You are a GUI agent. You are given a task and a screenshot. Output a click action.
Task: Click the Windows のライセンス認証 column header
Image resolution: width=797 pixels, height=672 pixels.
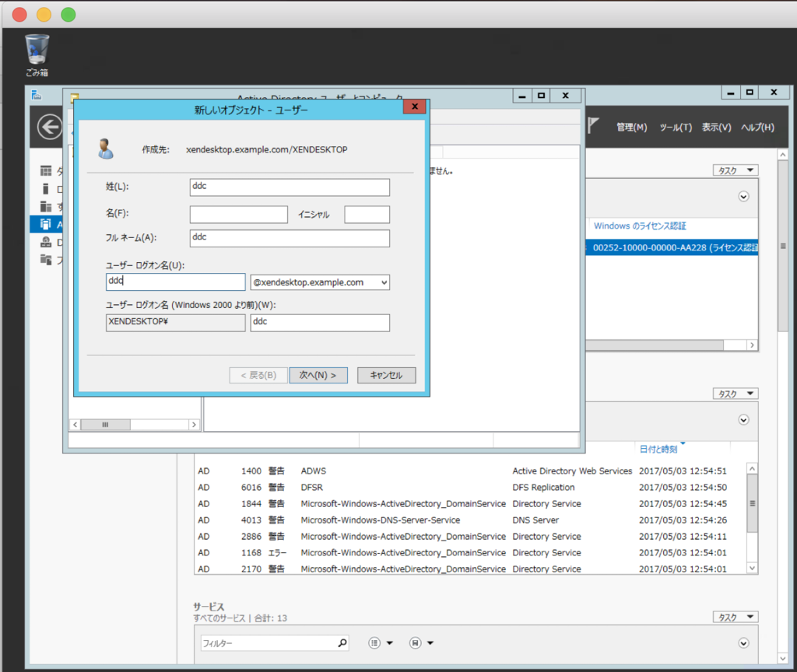(x=640, y=226)
